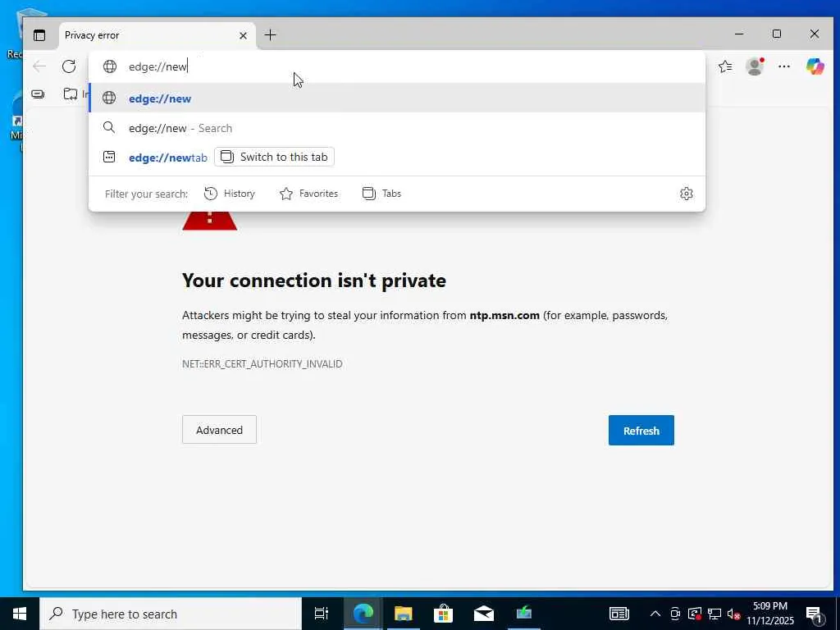
Task: Click the NET::ERR_CERT_AUTHORITY_INVALID error code
Action: point(262,364)
